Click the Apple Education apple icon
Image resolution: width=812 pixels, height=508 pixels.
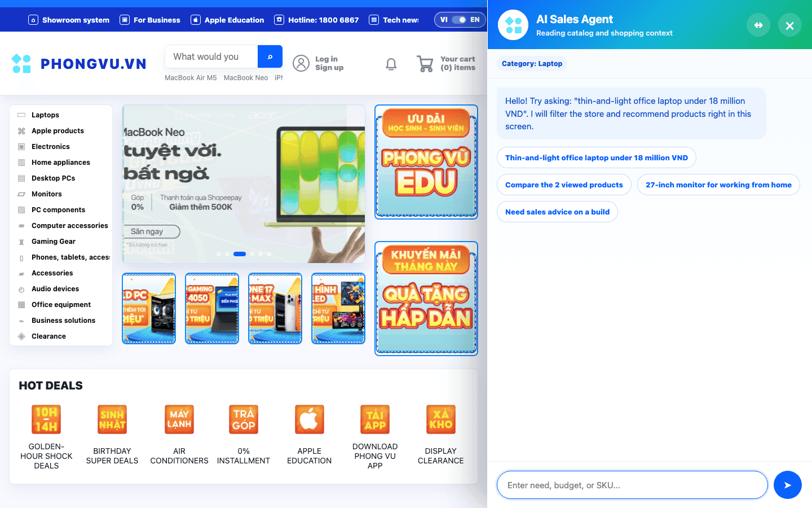pos(196,20)
